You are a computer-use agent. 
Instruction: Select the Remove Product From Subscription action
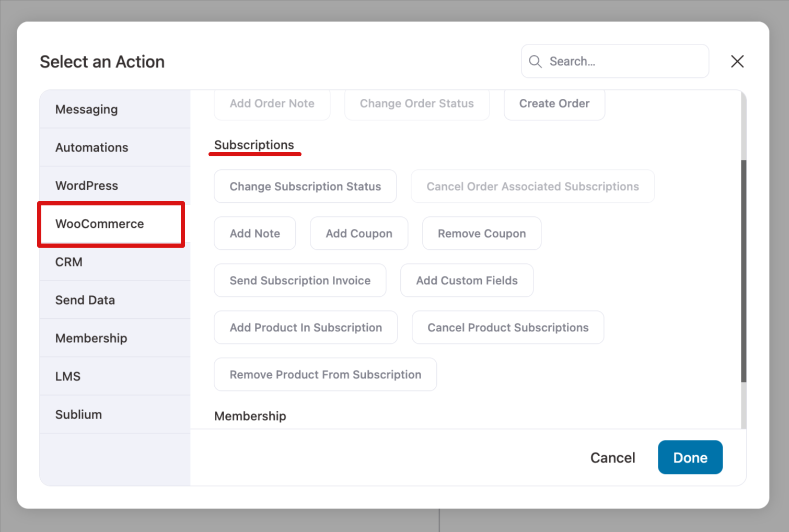tap(324, 374)
